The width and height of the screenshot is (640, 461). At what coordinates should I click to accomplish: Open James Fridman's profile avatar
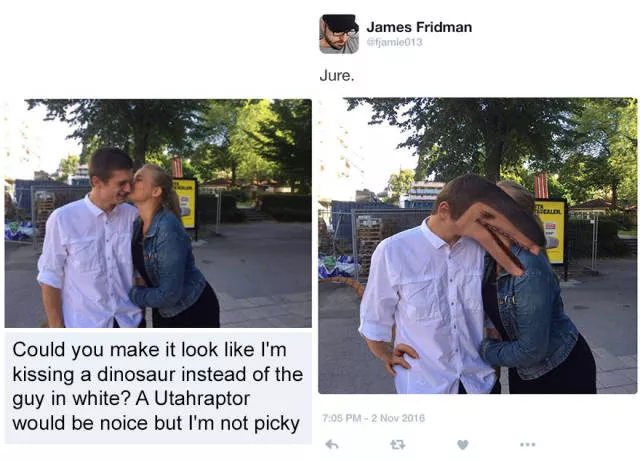pos(339,34)
